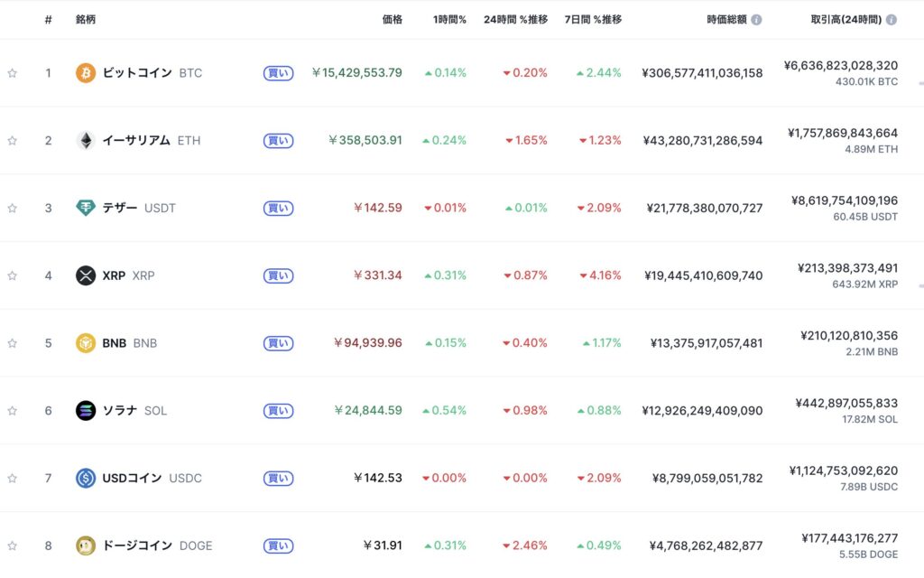Sort by the 価格 column header
This screenshot has height=578, width=924.
click(x=393, y=20)
